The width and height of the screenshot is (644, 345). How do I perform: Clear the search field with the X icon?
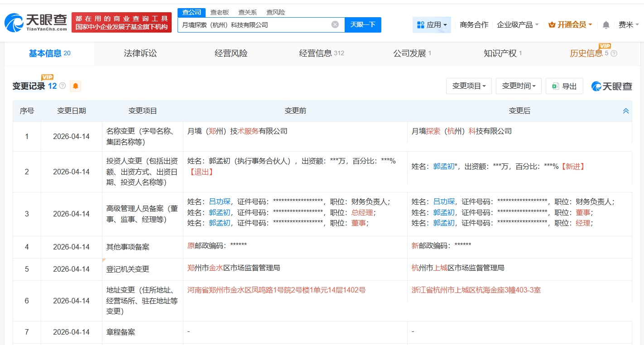pyautogui.click(x=335, y=24)
